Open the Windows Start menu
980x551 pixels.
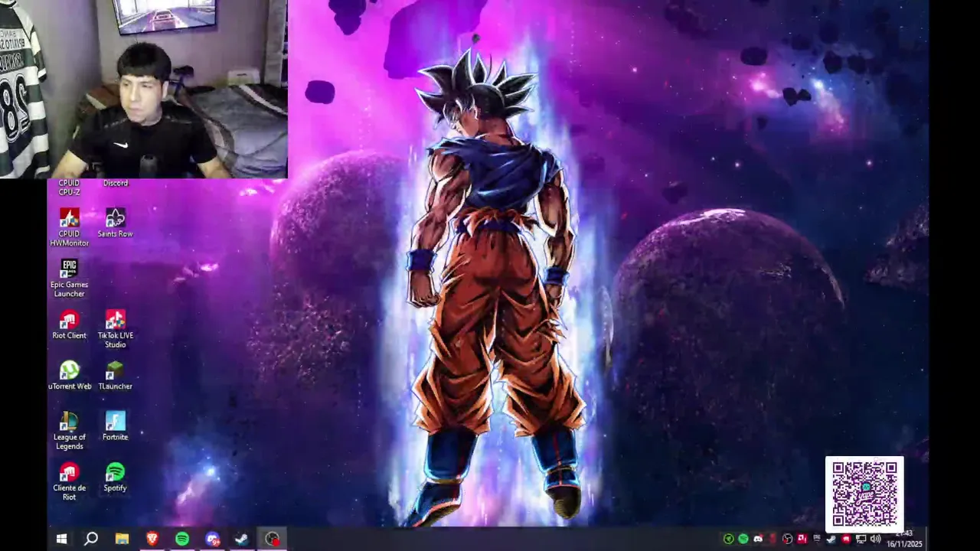pyautogui.click(x=61, y=539)
